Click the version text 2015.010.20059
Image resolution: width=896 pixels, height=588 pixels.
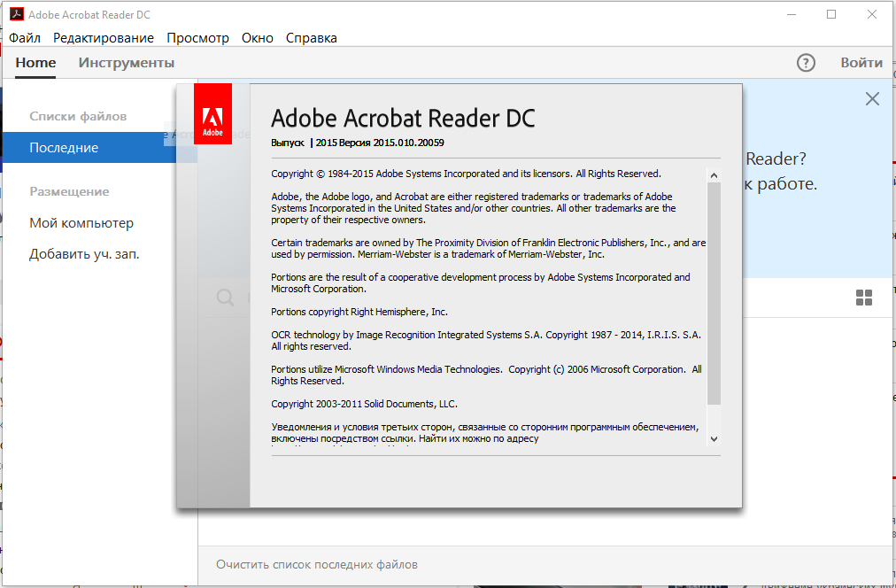(408, 143)
